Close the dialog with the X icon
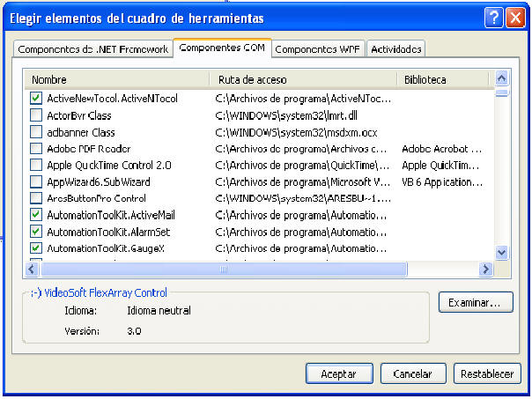 click(x=514, y=18)
